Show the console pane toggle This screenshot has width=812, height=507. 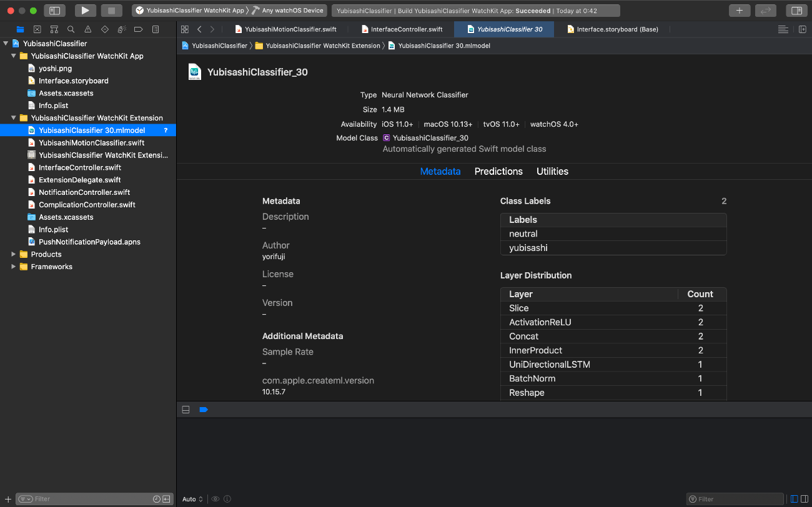(804, 499)
